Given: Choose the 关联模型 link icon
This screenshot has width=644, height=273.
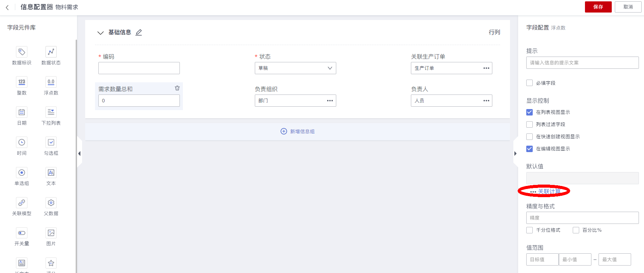Looking at the screenshot, I should point(22,203).
